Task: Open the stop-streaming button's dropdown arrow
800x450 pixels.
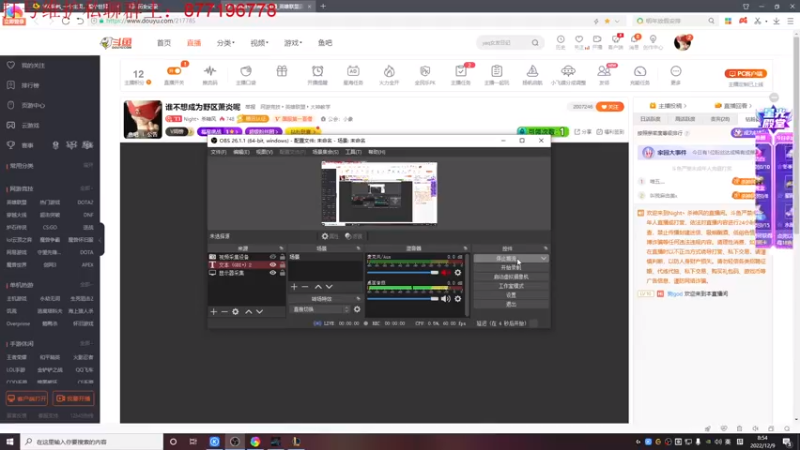Action: pos(543,259)
